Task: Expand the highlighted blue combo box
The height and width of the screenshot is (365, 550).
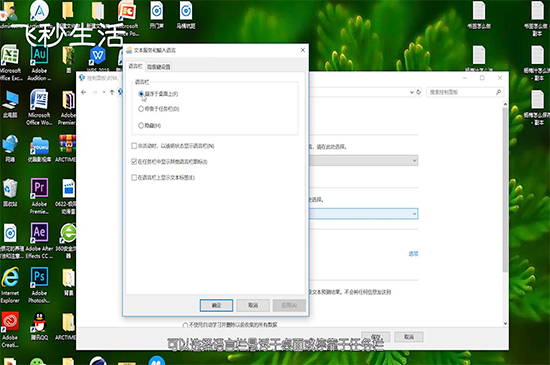Action: point(363,214)
